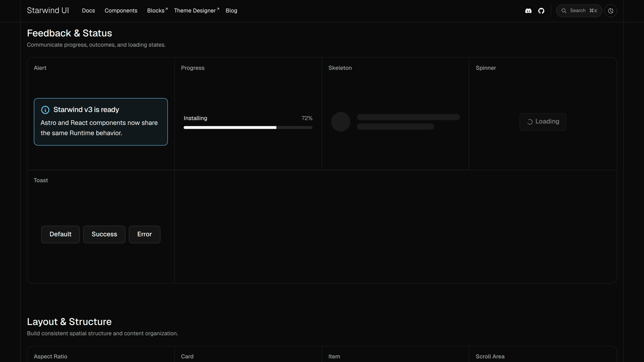Click the Toast card label
The width and height of the screenshot is (644, 362).
pos(41,181)
